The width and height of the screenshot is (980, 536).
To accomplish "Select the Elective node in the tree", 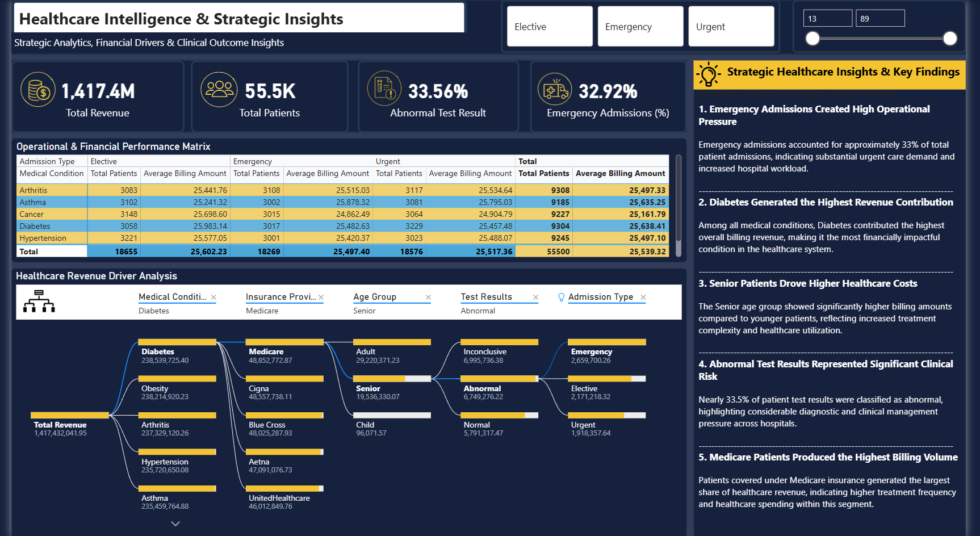I will coord(607,388).
